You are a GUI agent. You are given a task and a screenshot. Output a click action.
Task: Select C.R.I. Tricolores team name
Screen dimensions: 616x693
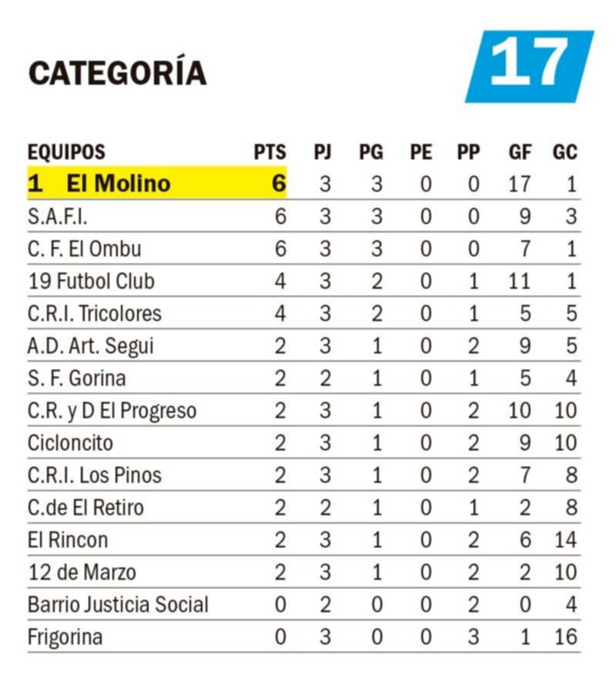coord(95,313)
